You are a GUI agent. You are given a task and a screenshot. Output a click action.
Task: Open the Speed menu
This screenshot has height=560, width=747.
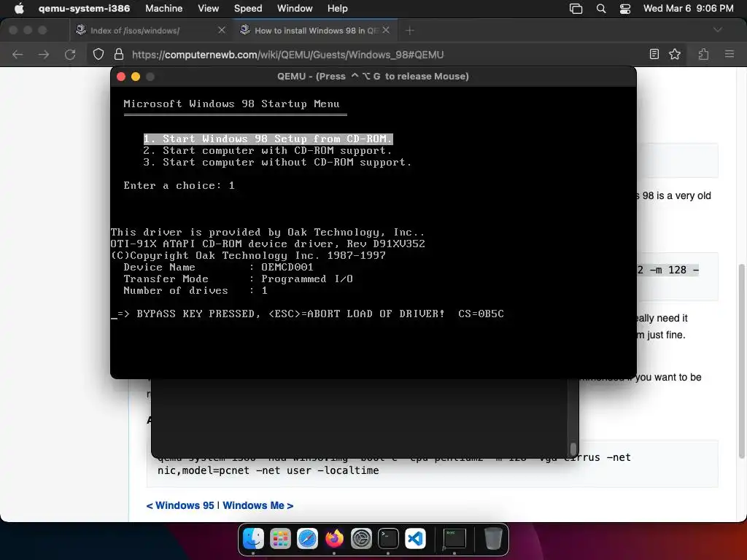coord(248,9)
